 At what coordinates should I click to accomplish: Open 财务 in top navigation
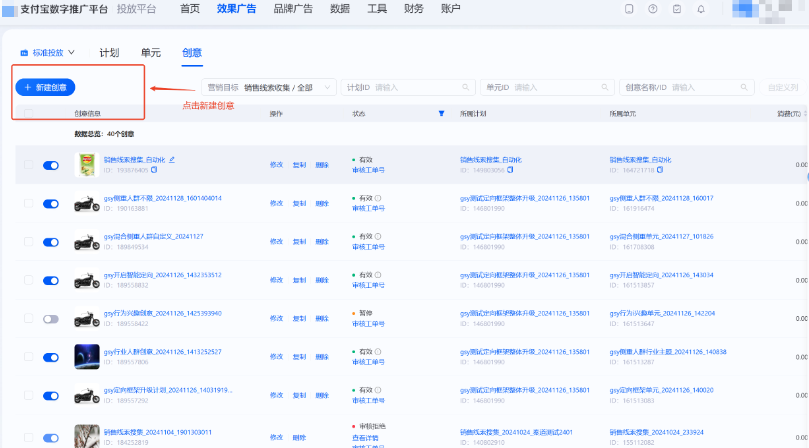tap(414, 9)
